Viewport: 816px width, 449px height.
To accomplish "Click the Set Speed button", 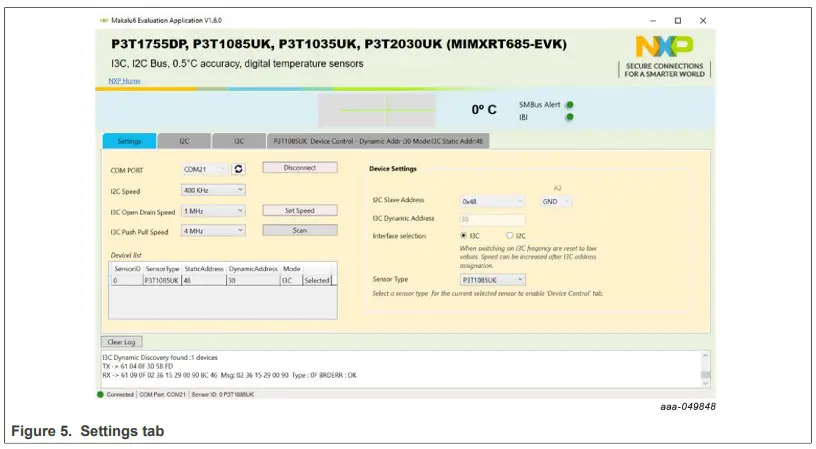I will (x=300, y=211).
